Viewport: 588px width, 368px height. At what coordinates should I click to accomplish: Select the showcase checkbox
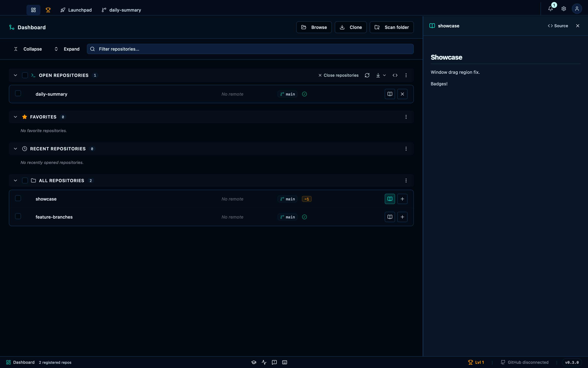(x=18, y=198)
